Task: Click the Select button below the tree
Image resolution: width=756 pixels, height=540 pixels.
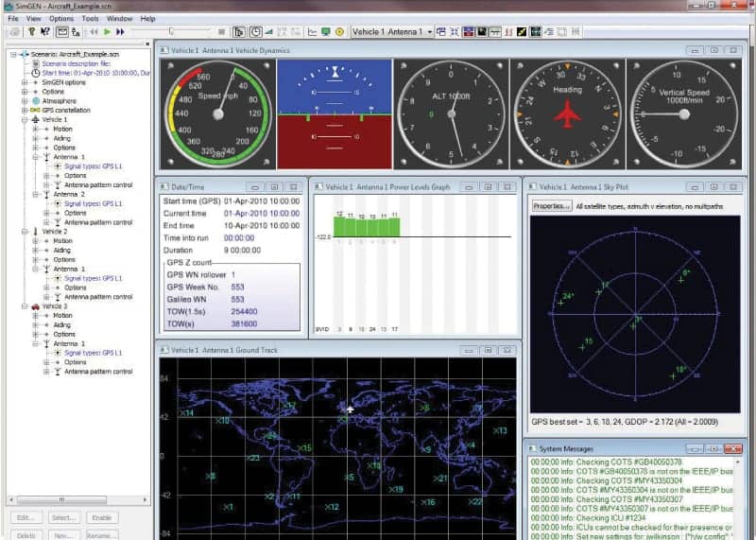Action: tap(63, 518)
